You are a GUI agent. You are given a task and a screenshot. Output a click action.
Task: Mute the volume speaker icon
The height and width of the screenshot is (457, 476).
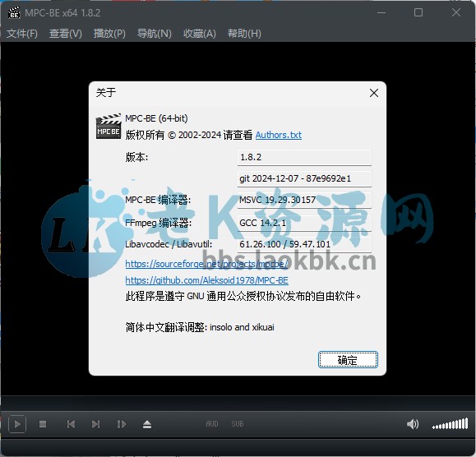coord(413,423)
